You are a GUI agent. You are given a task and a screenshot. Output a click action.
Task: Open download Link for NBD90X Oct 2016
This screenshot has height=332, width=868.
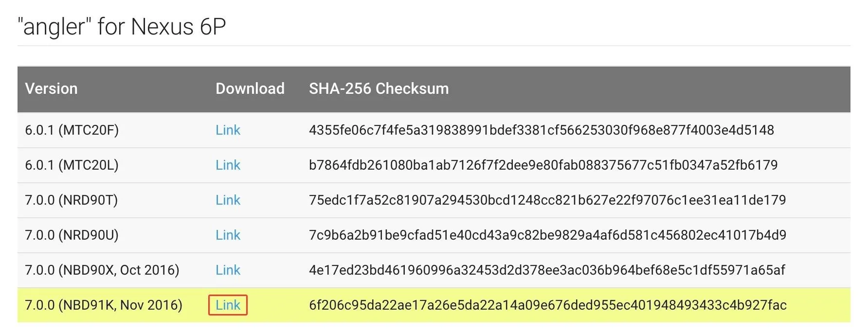pos(228,270)
